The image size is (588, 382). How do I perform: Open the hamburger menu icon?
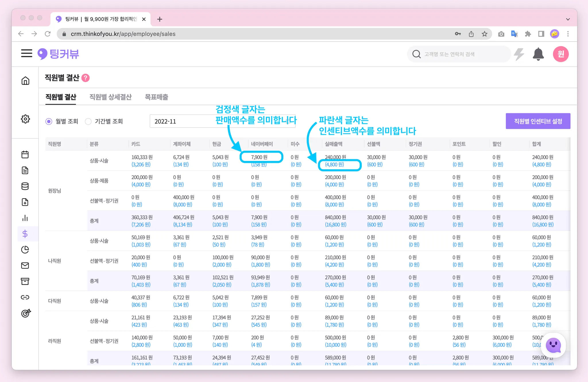(26, 53)
